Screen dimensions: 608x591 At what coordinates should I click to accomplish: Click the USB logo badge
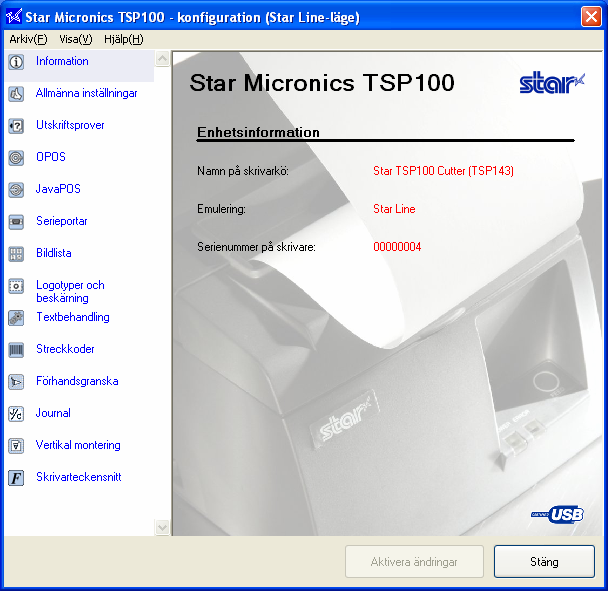558,514
